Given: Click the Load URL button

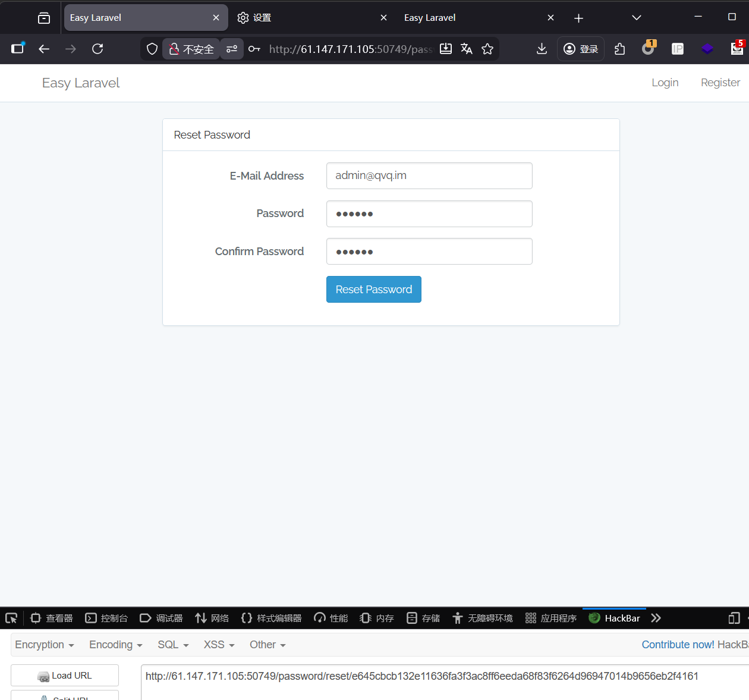Looking at the screenshot, I should [65, 676].
